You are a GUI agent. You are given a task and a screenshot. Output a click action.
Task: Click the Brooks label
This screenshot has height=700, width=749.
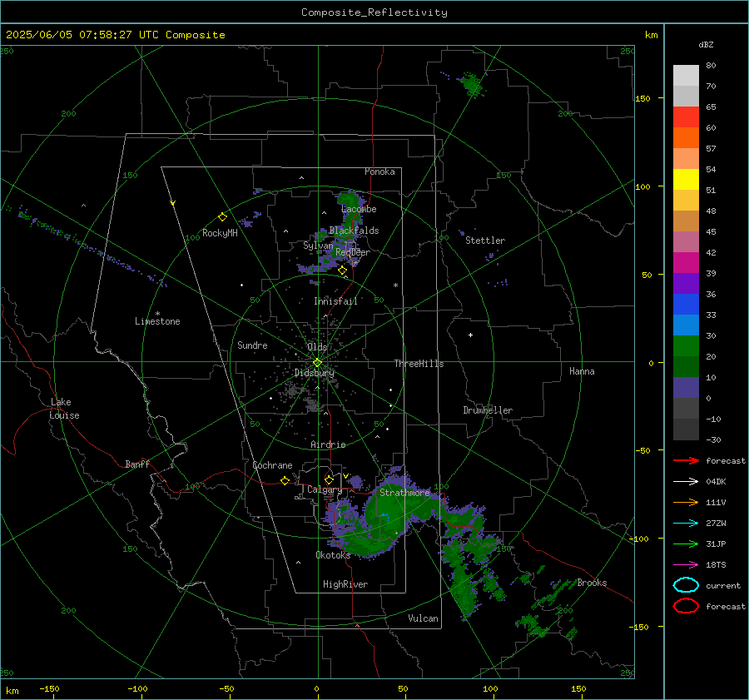coord(592,583)
